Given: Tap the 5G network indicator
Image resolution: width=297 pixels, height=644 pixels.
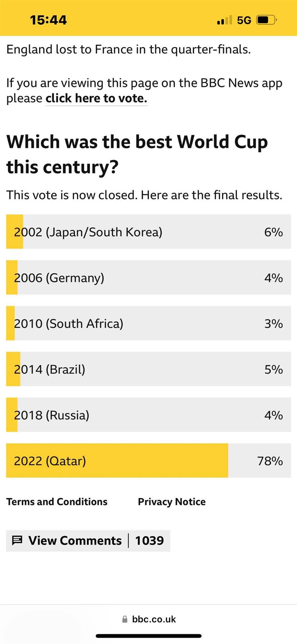Looking at the screenshot, I should 244,20.
